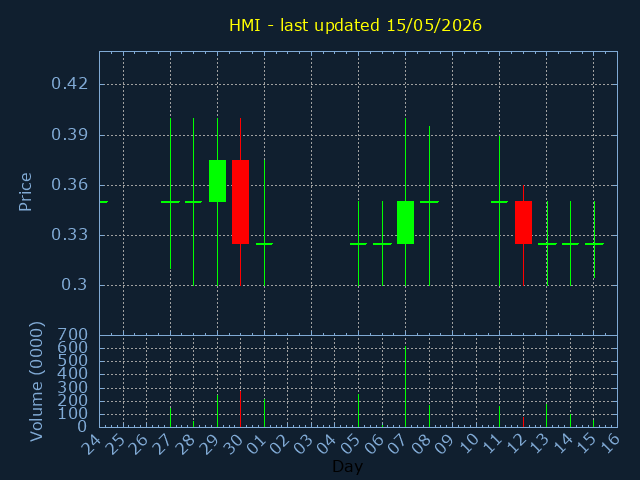
Task: Click the x-axis date label 16
Action: (609, 444)
